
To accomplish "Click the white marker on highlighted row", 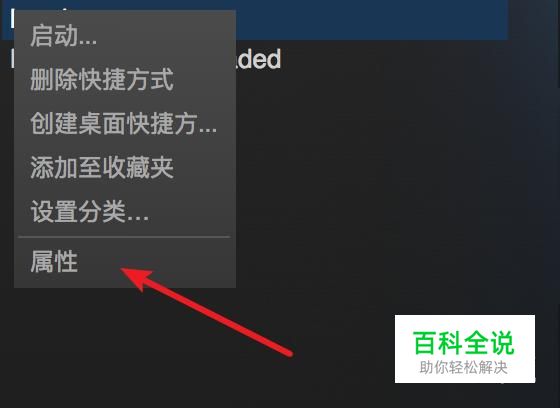I will (x=12, y=18).
